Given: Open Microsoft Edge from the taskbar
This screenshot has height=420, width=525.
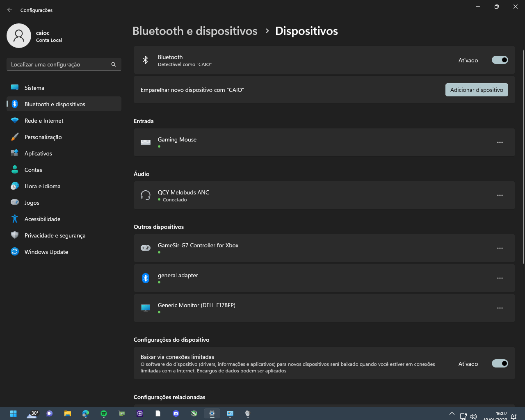Looking at the screenshot, I should click(86, 413).
